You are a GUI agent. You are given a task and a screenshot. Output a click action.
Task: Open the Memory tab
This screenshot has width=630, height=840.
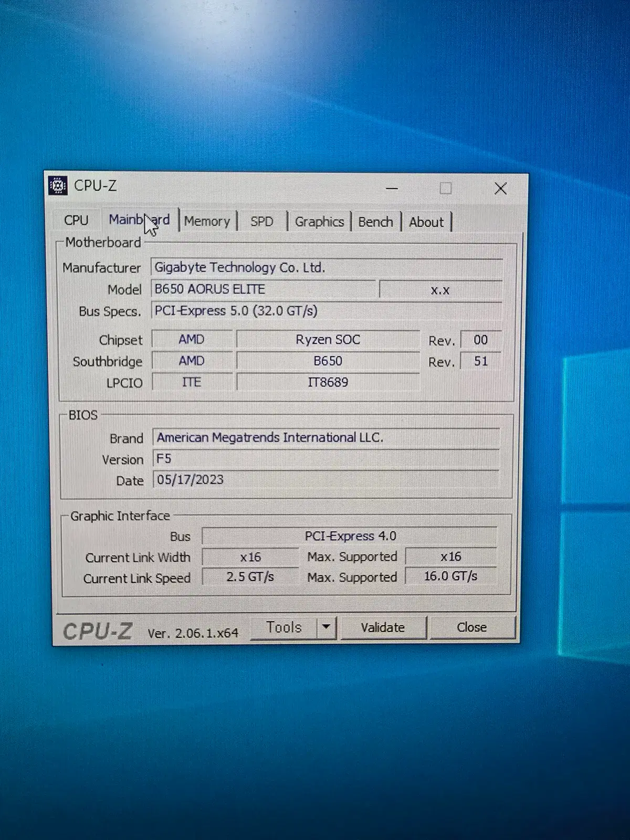pyautogui.click(x=207, y=221)
